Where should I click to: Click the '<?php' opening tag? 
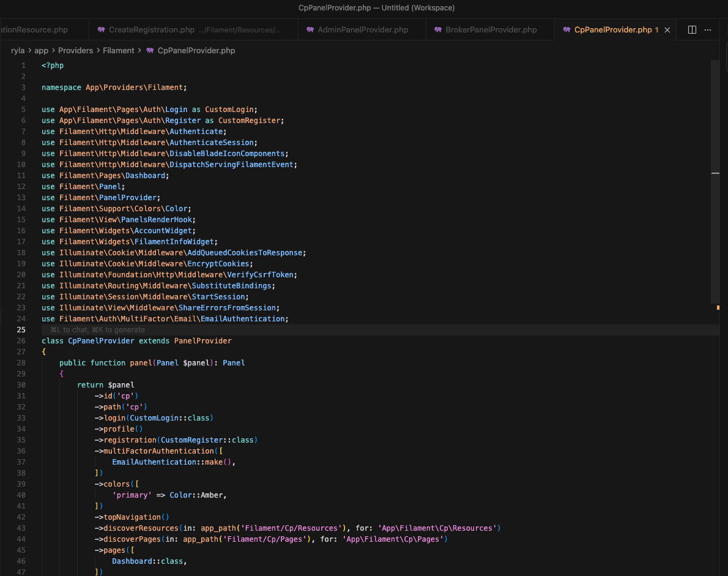pyautogui.click(x=53, y=65)
